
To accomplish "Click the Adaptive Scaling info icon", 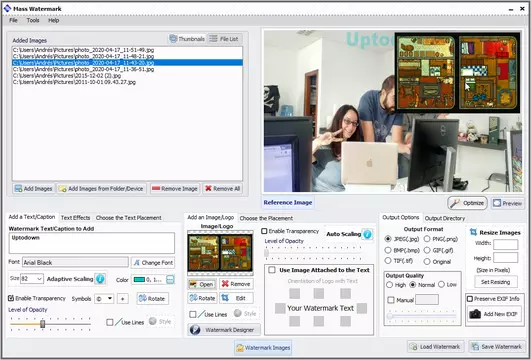I will (100, 279).
